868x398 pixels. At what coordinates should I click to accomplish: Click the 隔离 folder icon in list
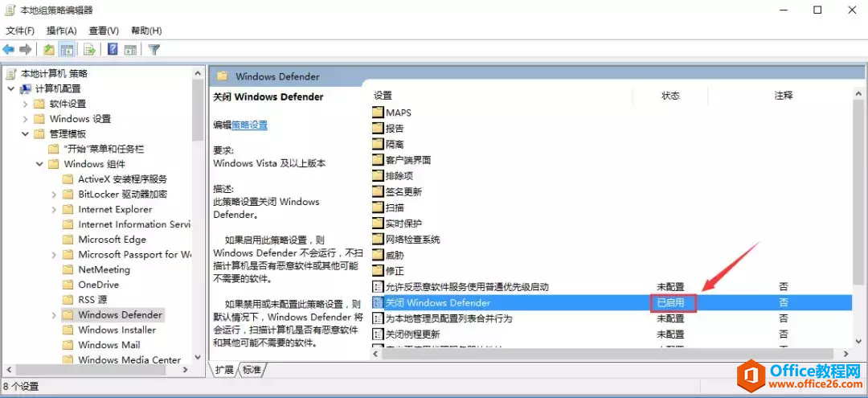[378, 144]
